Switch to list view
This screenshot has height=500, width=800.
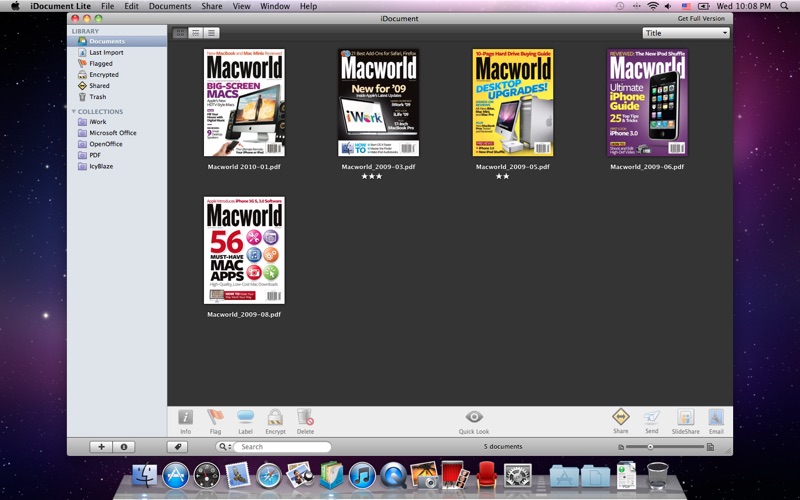(x=211, y=33)
